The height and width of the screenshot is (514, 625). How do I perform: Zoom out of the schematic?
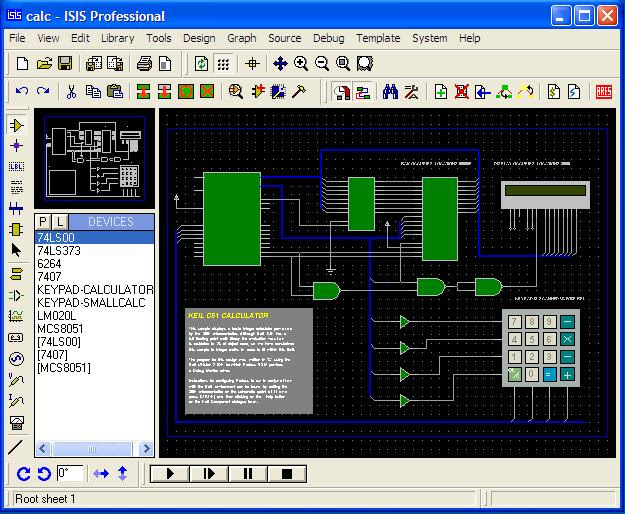pyautogui.click(x=322, y=64)
